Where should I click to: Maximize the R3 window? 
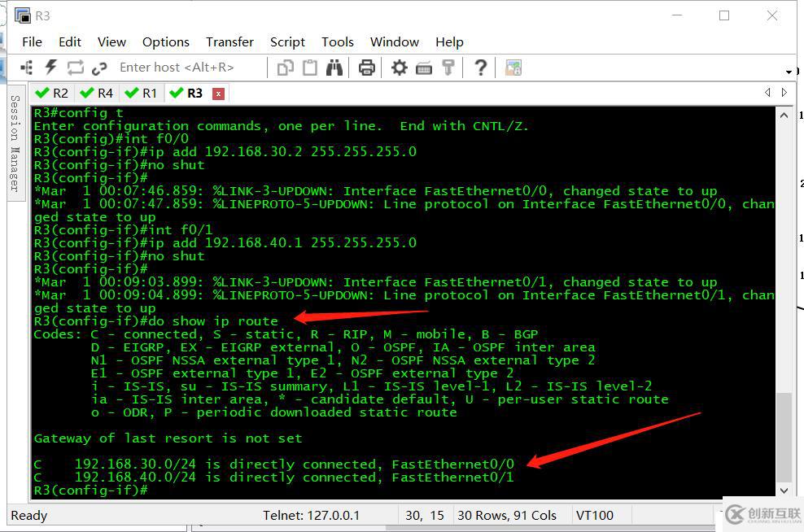click(724, 16)
